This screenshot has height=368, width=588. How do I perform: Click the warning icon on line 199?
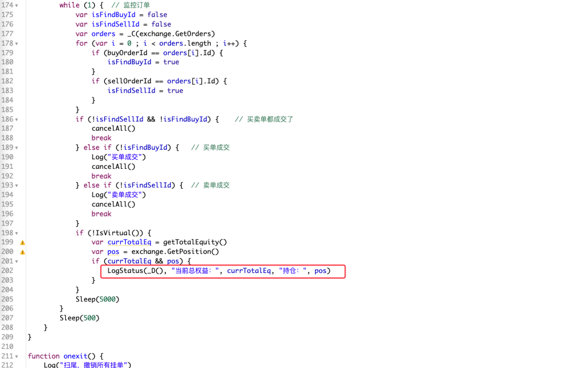pyautogui.click(x=23, y=243)
